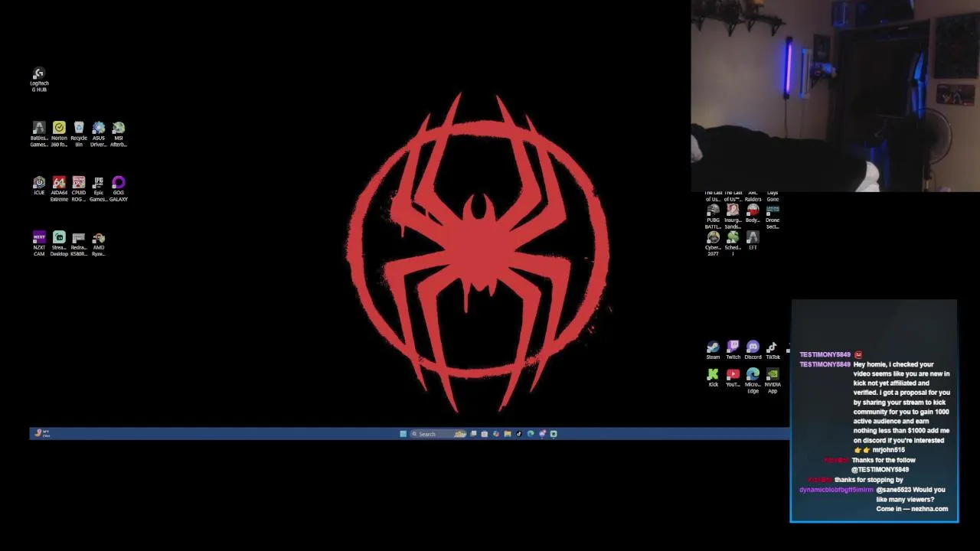This screenshot has height=551, width=980.
Task: Open the Schedule I game shortcut
Action: tap(733, 244)
